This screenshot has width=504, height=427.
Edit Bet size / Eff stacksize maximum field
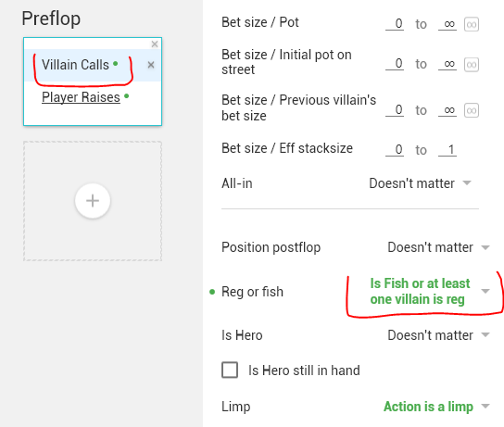point(447,150)
